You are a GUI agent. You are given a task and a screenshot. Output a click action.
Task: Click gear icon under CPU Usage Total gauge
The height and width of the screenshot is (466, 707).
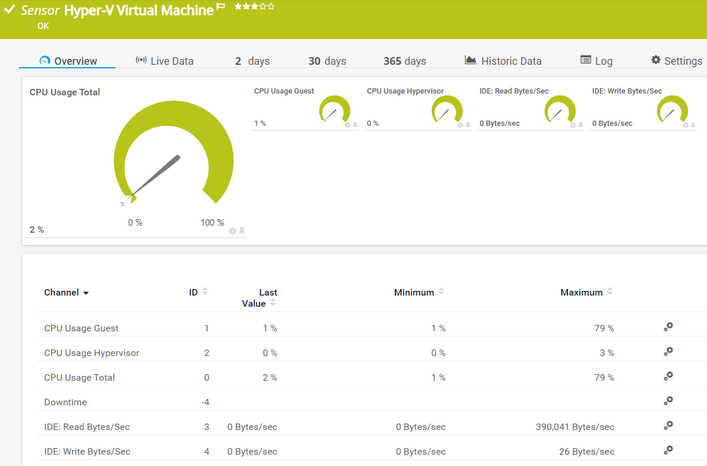233,231
